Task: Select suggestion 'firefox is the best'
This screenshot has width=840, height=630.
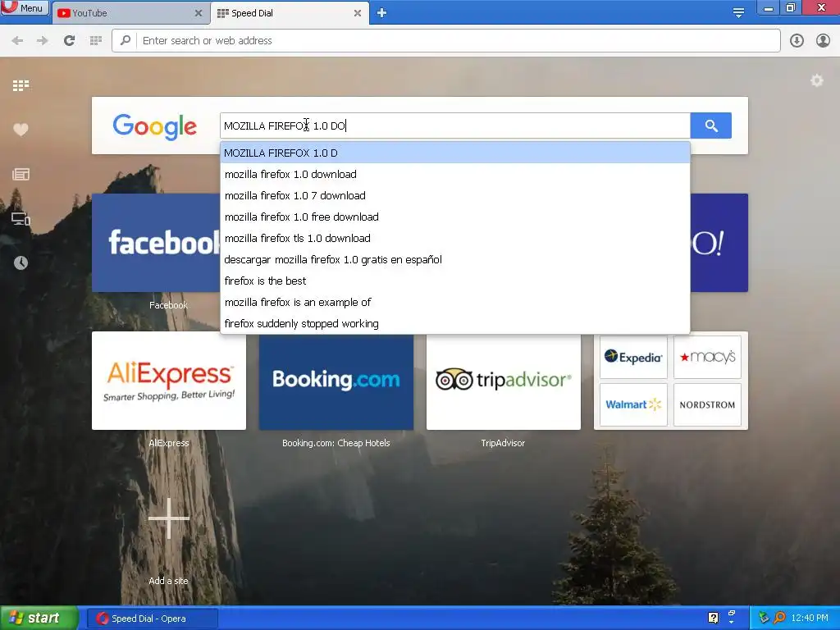Action: 454,281
